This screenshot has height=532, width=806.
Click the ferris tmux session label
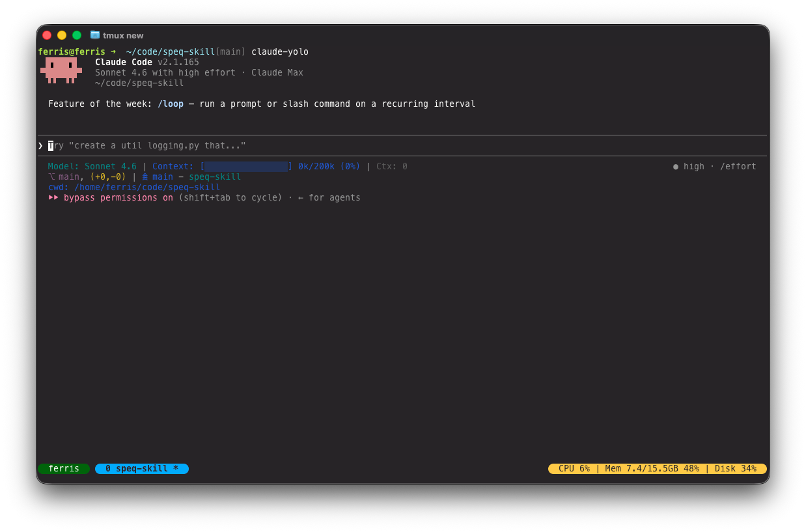tap(64, 468)
